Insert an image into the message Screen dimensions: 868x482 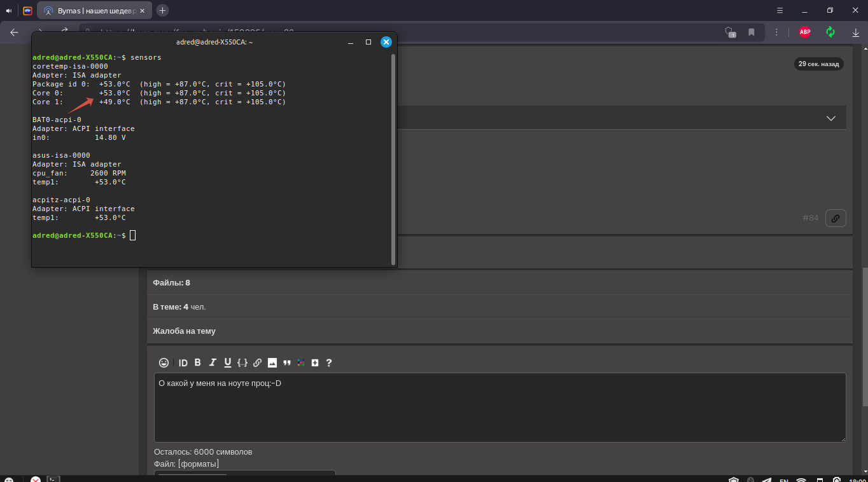pyautogui.click(x=272, y=362)
